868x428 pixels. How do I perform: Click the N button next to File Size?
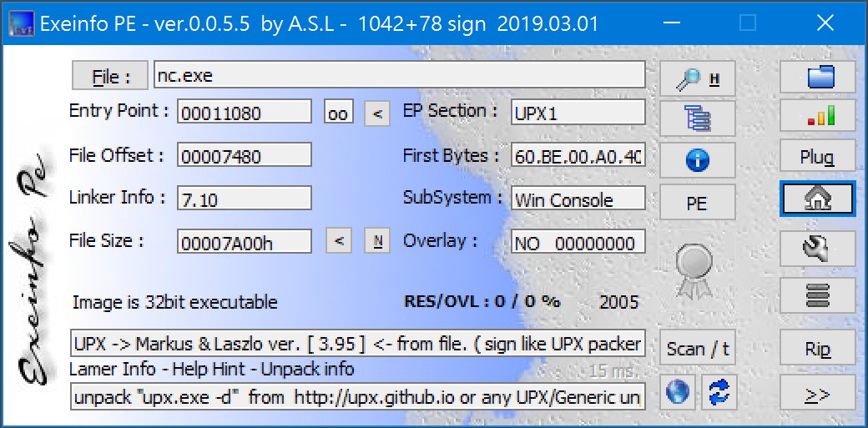point(377,241)
